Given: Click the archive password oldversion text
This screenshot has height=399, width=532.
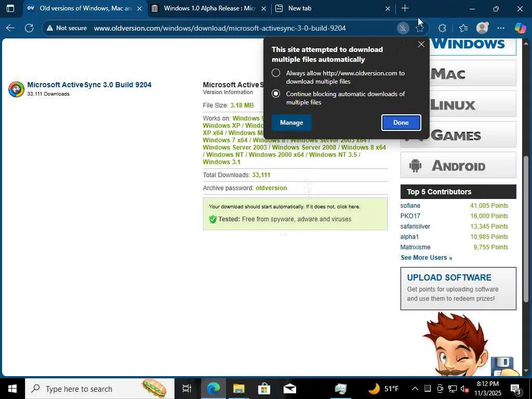Looking at the screenshot, I should 271,188.
